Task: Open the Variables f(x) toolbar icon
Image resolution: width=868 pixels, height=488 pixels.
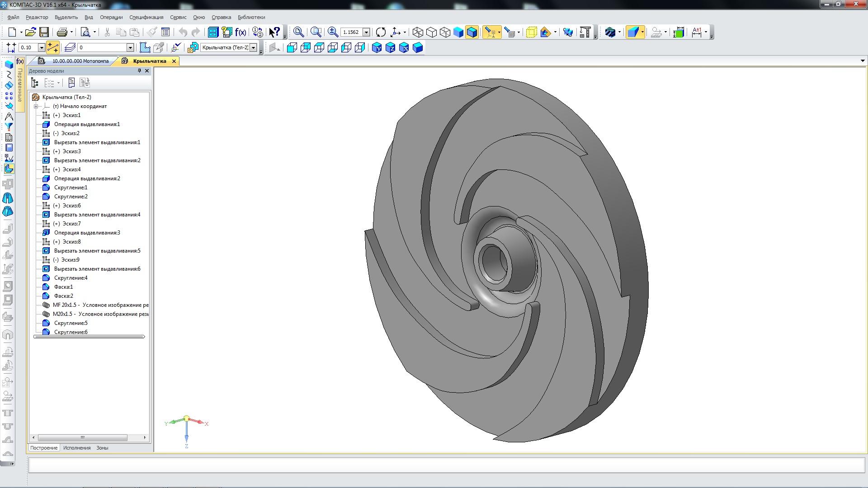Action: pyautogui.click(x=241, y=32)
